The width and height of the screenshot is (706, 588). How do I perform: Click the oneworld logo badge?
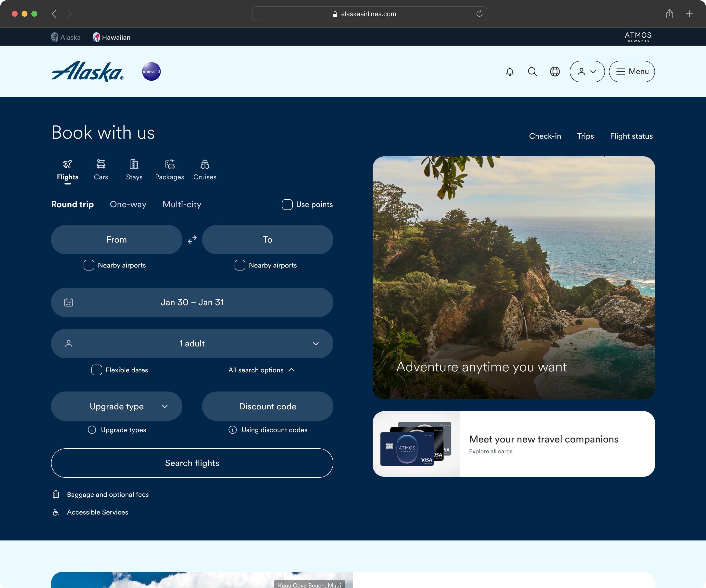tap(151, 72)
